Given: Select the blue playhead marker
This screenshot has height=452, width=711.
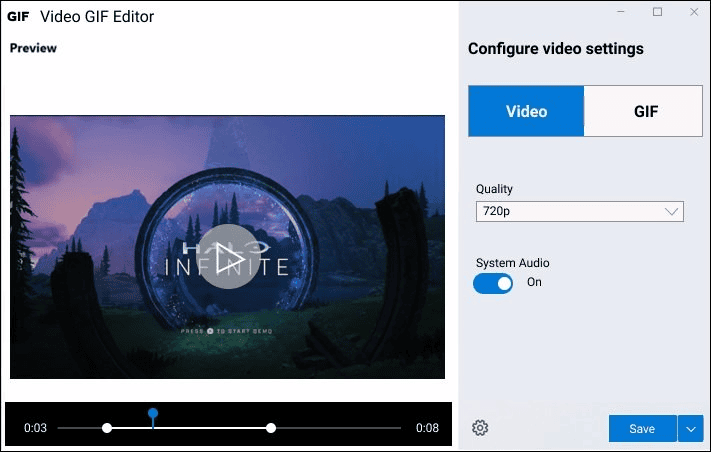Looking at the screenshot, I should 153,413.
